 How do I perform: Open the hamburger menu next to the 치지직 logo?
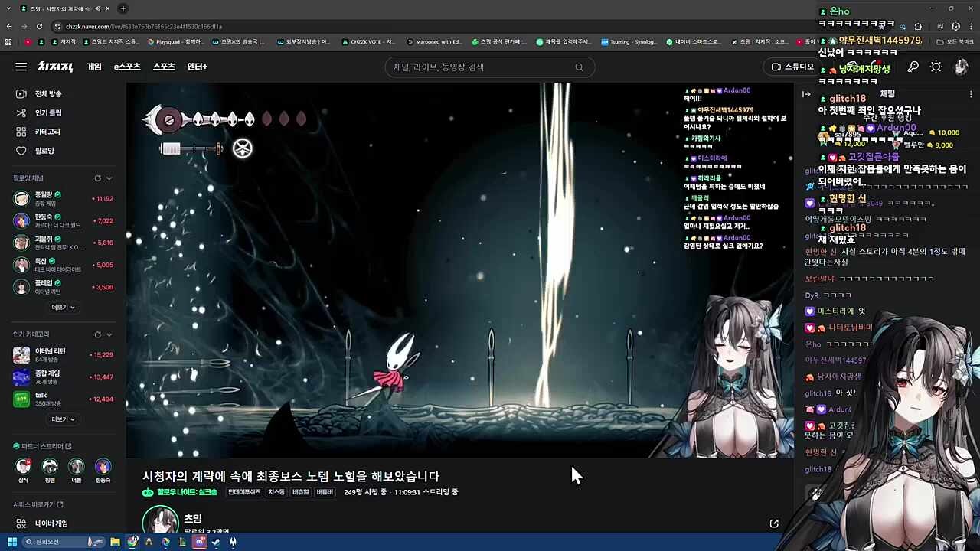click(x=21, y=67)
